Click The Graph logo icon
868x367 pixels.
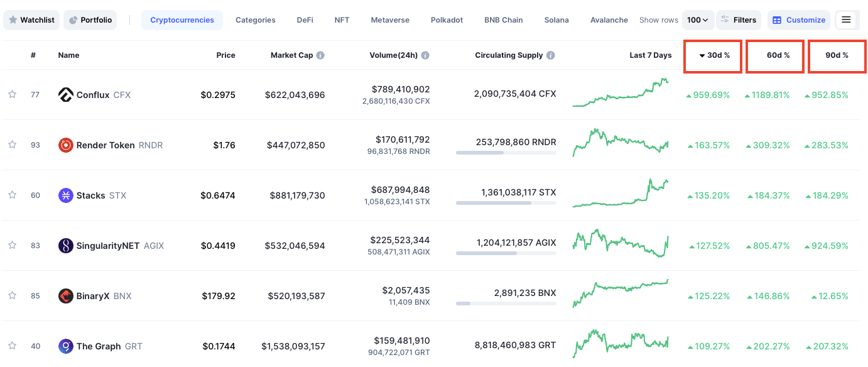click(x=65, y=346)
